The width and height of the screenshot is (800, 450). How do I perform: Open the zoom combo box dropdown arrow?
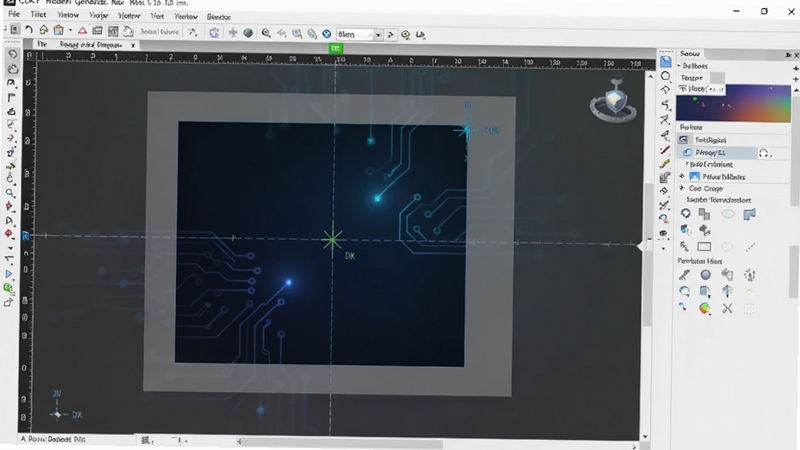[378, 35]
